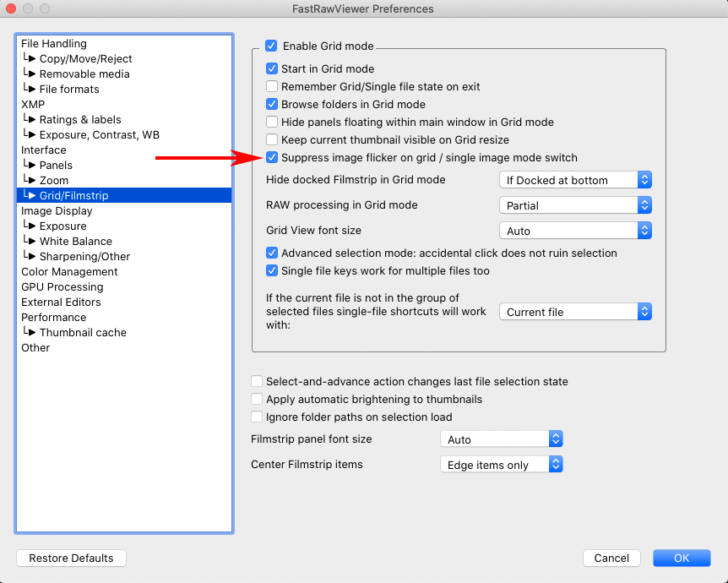Toggle Keep current thumbnail visible on Grid resize
This screenshot has height=583, width=728.
pos(272,140)
